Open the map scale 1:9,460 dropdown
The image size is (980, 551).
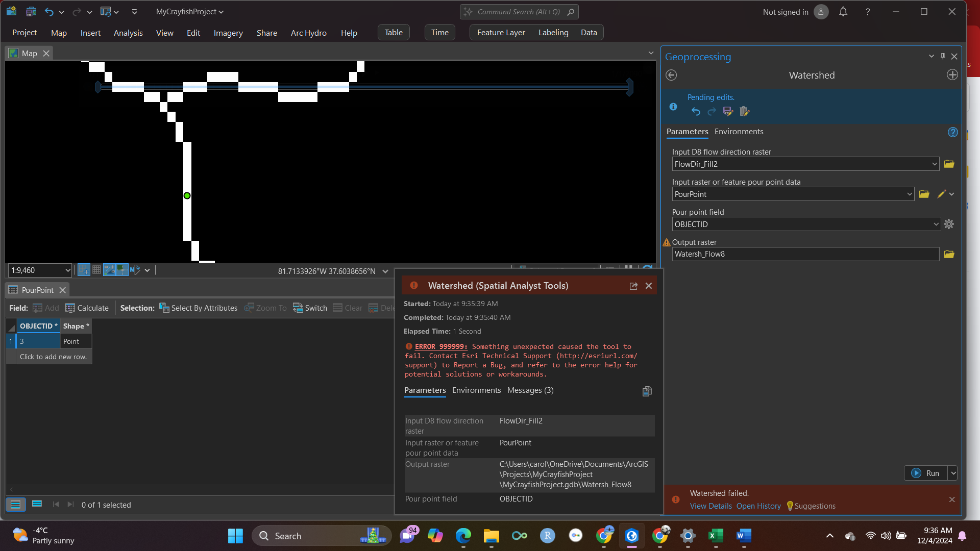(67, 270)
